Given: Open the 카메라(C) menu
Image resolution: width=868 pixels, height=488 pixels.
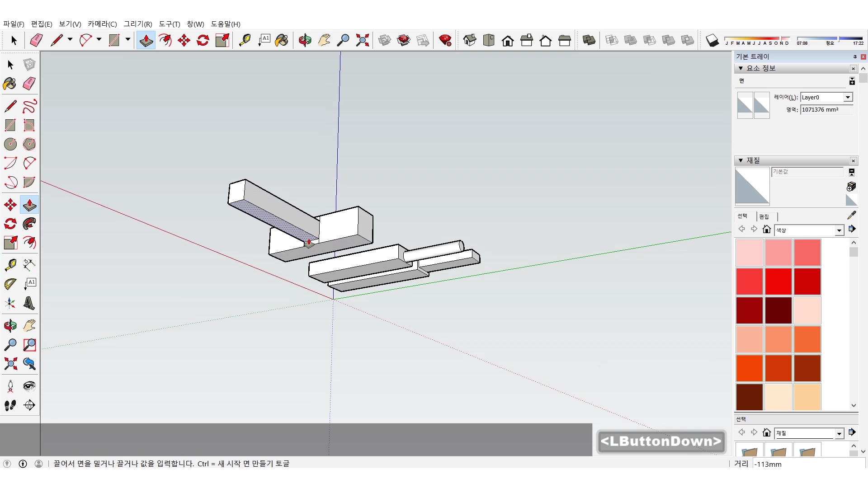Looking at the screenshot, I should click(x=102, y=24).
